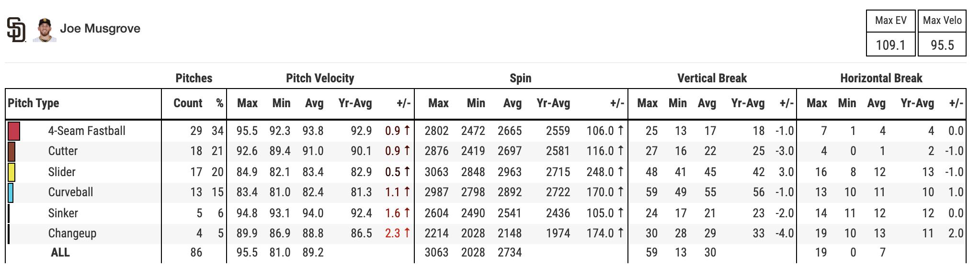Click the Max EV value box
980x268 pixels.
tap(891, 45)
